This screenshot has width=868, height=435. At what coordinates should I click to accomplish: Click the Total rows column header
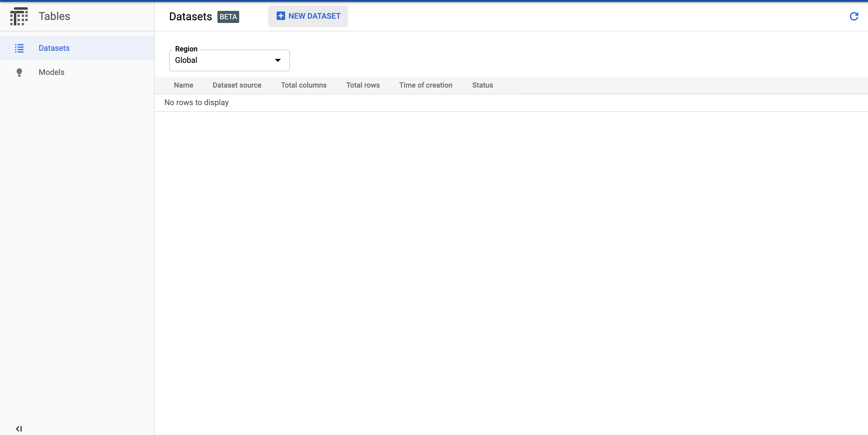pyautogui.click(x=363, y=85)
